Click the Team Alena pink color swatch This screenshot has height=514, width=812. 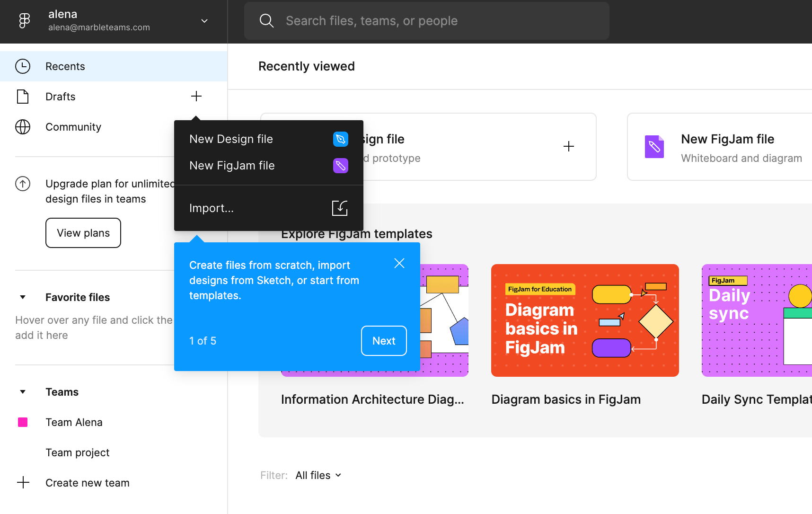coord(22,422)
